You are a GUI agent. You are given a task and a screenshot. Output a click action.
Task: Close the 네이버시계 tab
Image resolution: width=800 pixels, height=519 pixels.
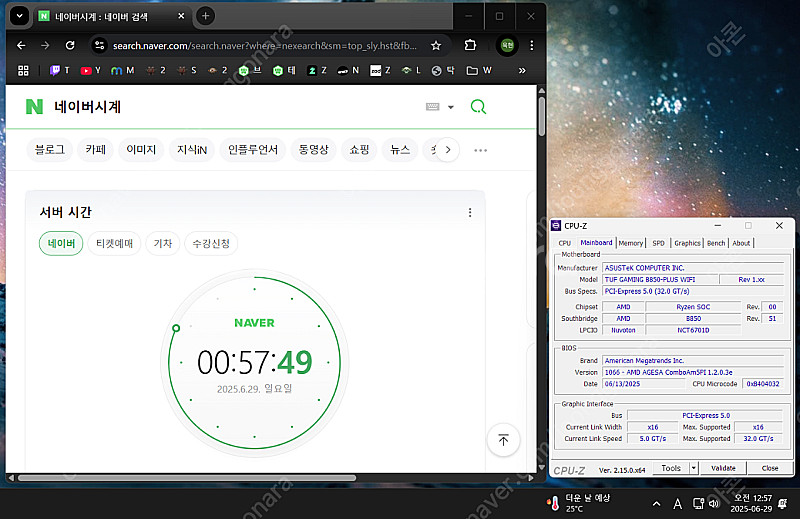click(181, 16)
